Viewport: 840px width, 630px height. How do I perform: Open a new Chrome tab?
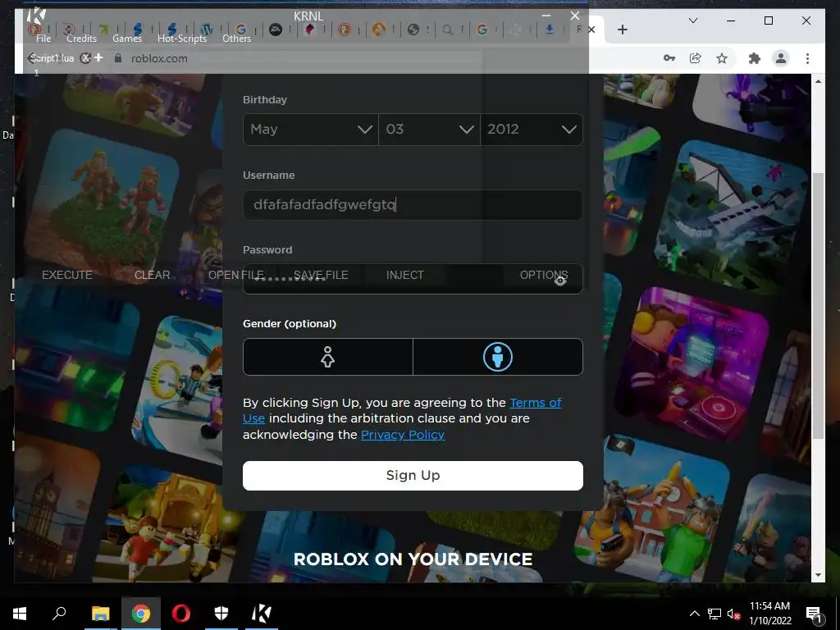click(x=622, y=30)
